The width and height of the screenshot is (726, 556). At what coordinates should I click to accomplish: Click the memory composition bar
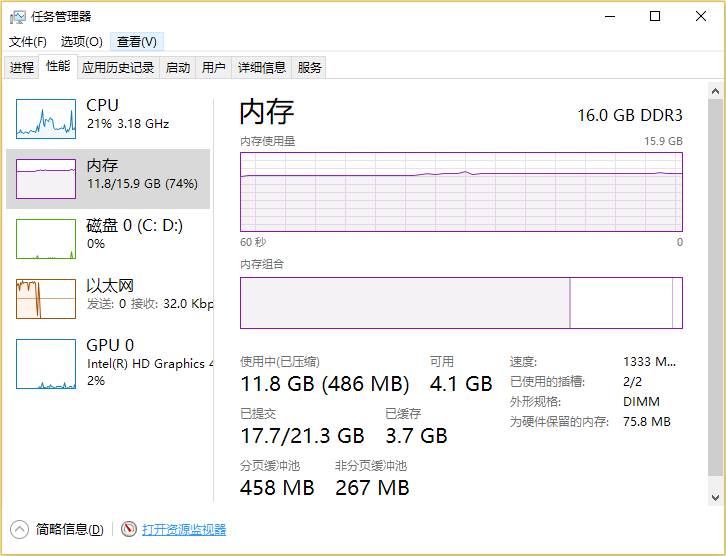pyautogui.click(x=461, y=303)
